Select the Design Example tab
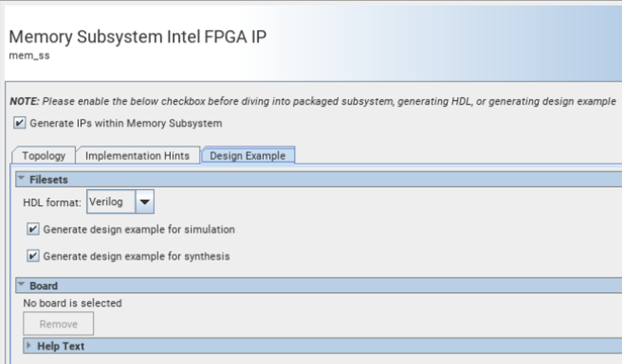The height and width of the screenshot is (364, 622). pyautogui.click(x=248, y=156)
